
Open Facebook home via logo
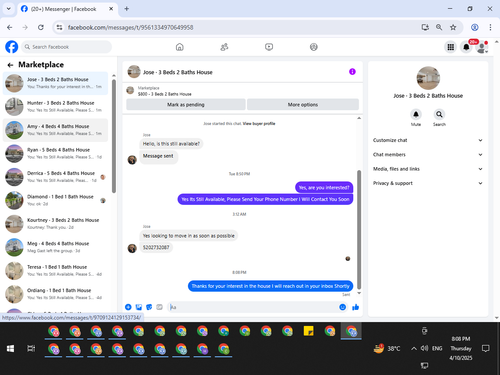tap(12, 47)
